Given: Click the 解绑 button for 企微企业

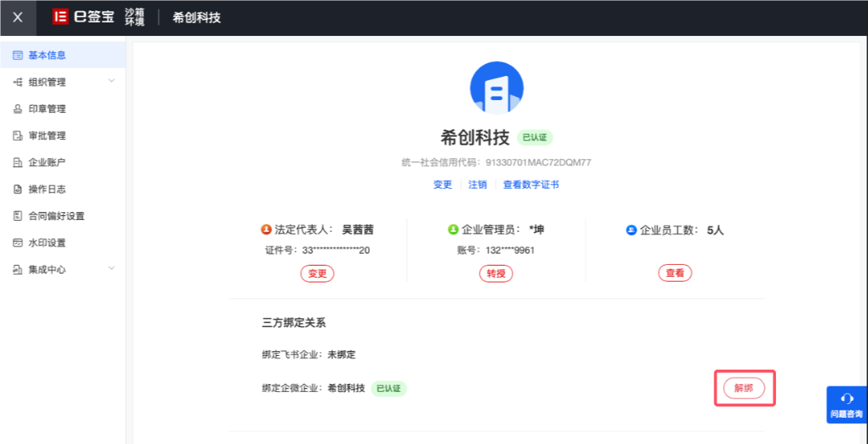Looking at the screenshot, I should pos(744,388).
